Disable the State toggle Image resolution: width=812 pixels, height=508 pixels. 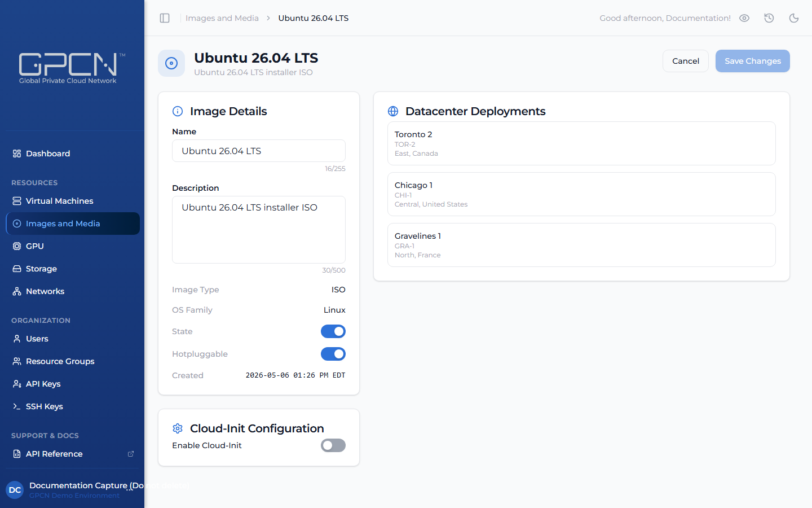point(333,331)
